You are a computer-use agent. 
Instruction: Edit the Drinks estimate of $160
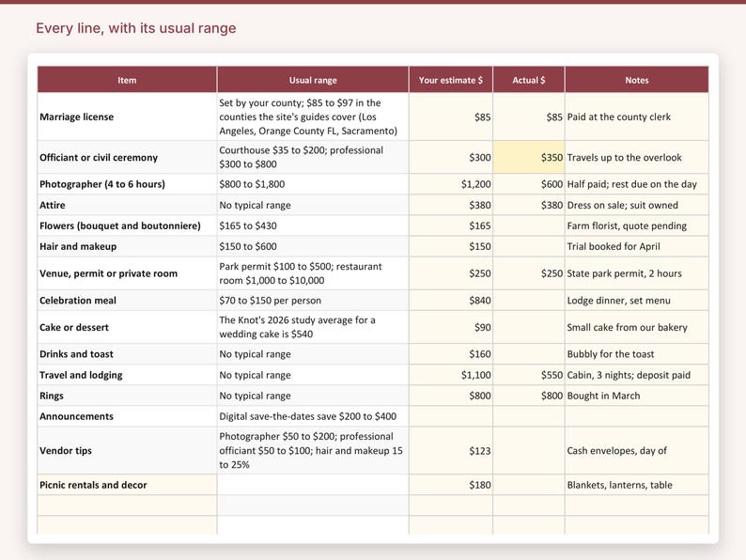(451, 354)
